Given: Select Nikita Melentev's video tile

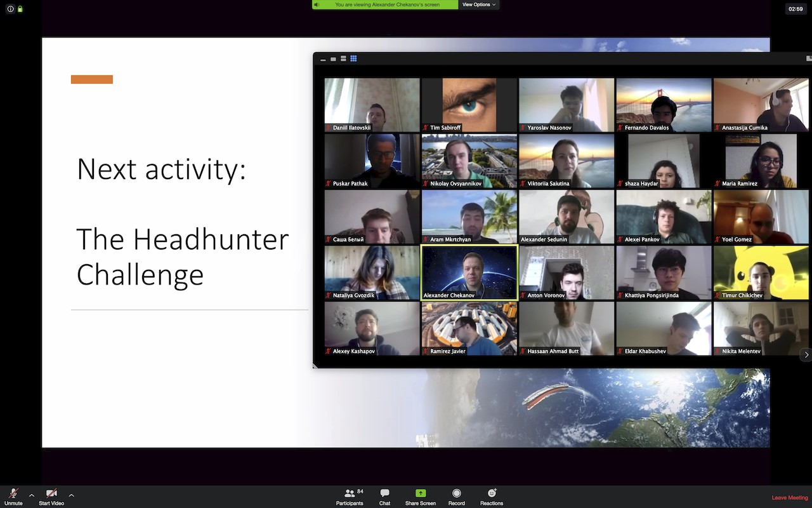Looking at the screenshot, I should 761,328.
